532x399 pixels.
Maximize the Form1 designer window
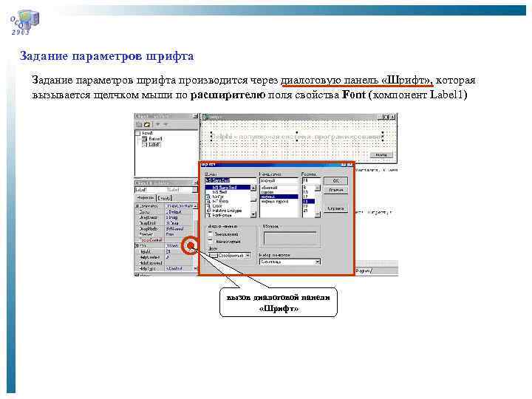(x=386, y=117)
